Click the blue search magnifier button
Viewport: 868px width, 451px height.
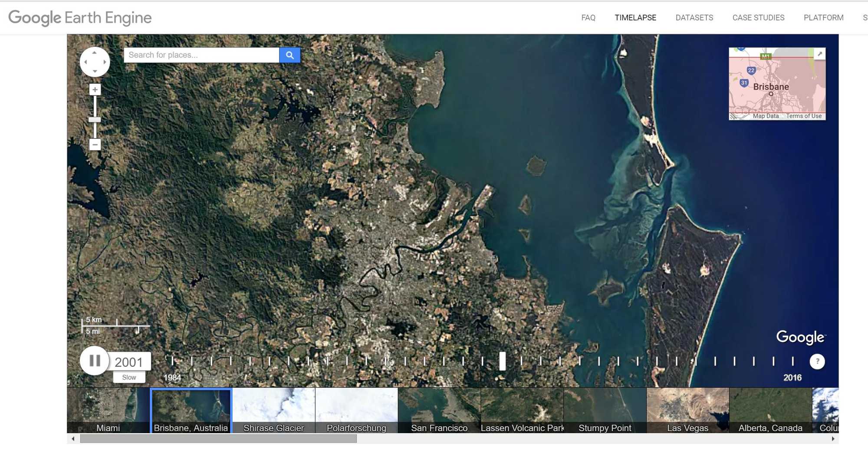290,55
